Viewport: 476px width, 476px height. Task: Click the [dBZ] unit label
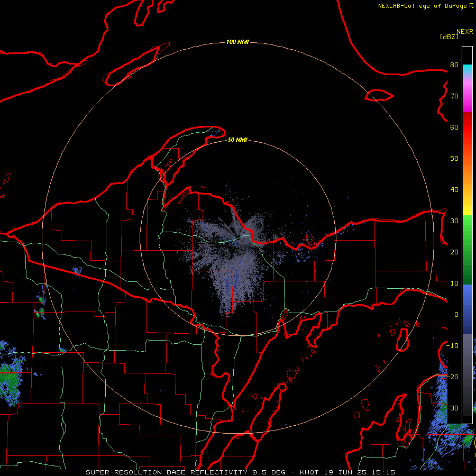pos(449,36)
